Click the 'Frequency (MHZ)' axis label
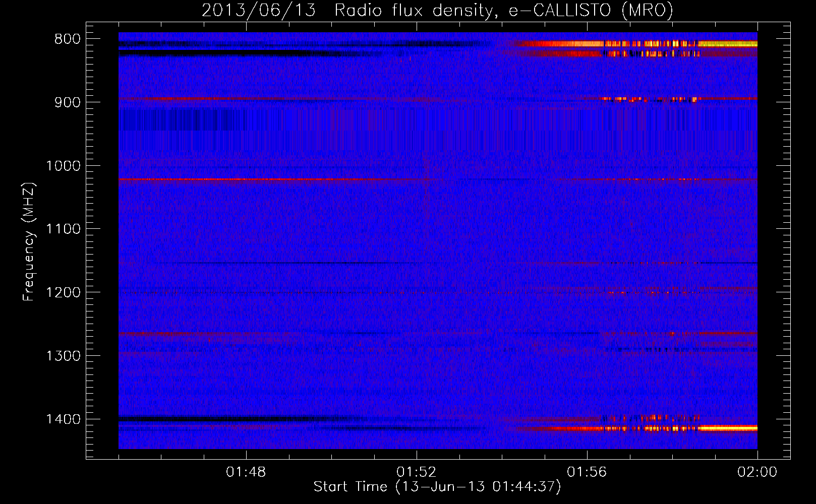 point(29,242)
